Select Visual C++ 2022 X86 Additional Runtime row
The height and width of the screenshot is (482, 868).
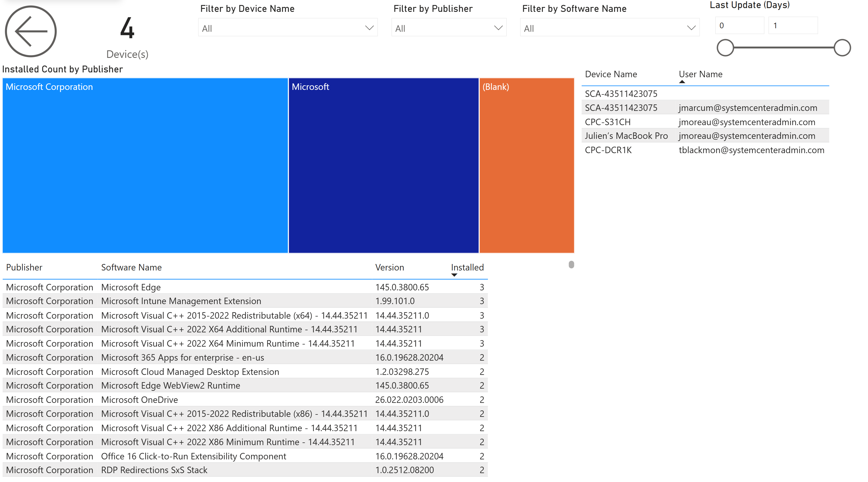tap(245, 428)
